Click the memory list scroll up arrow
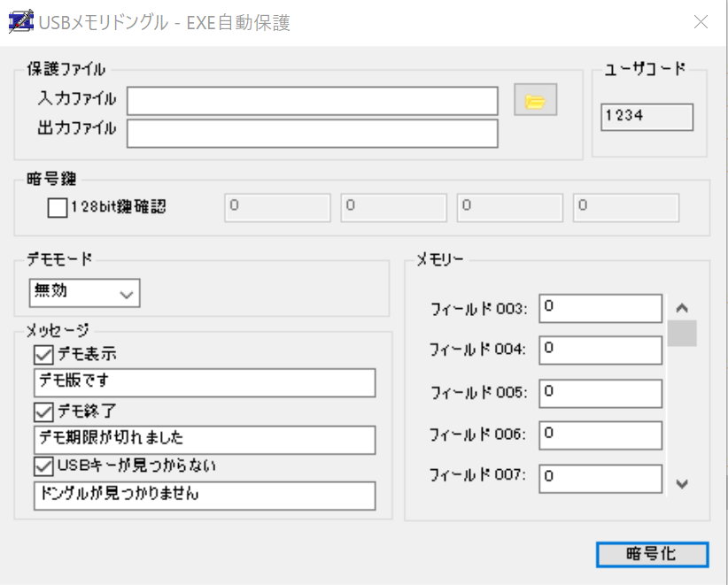 coord(682,308)
